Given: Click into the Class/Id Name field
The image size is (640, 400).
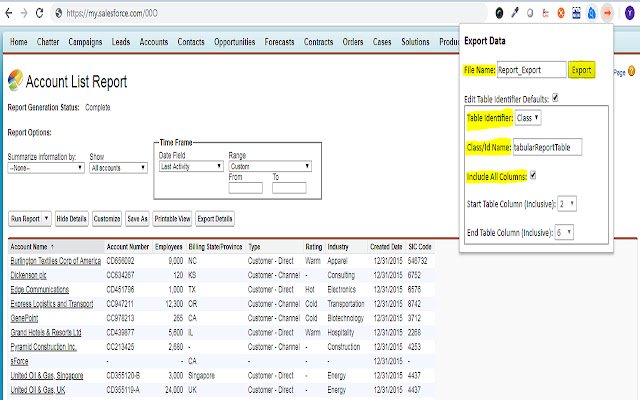Looking at the screenshot, I should click(547, 147).
